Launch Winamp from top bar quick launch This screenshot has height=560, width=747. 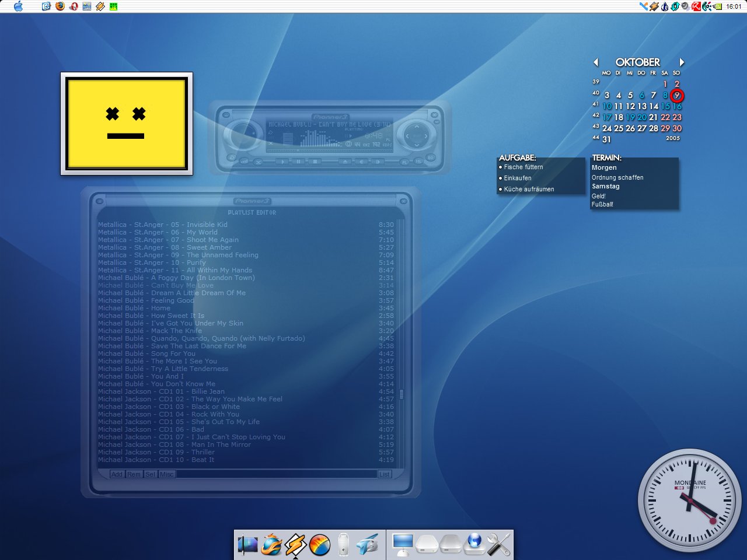(100, 6)
